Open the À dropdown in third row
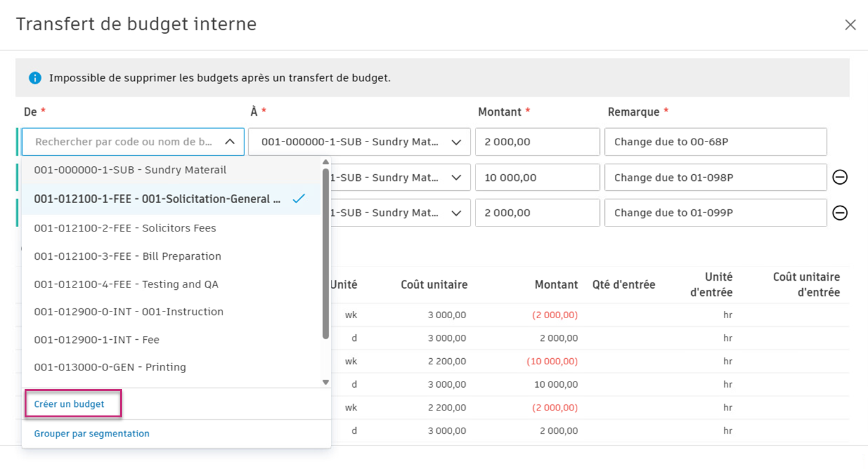This screenshot has height=469, width=868. (456, 213)
